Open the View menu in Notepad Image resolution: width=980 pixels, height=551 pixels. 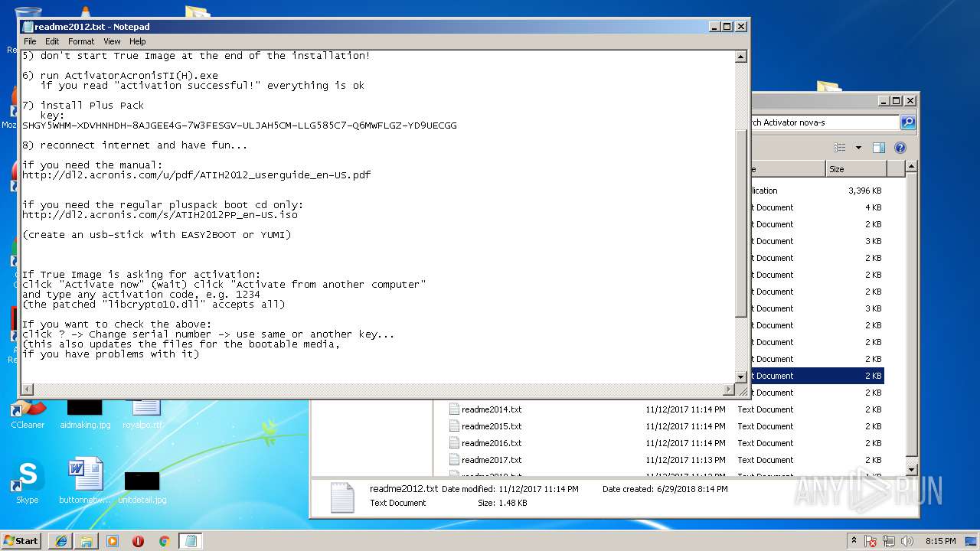click(112, 41)
